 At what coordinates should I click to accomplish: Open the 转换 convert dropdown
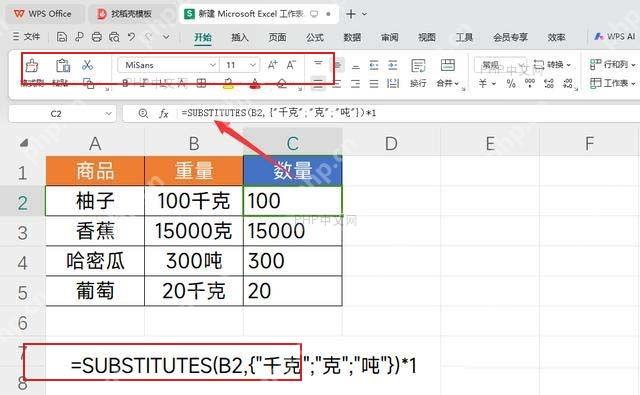coord(552,65)
